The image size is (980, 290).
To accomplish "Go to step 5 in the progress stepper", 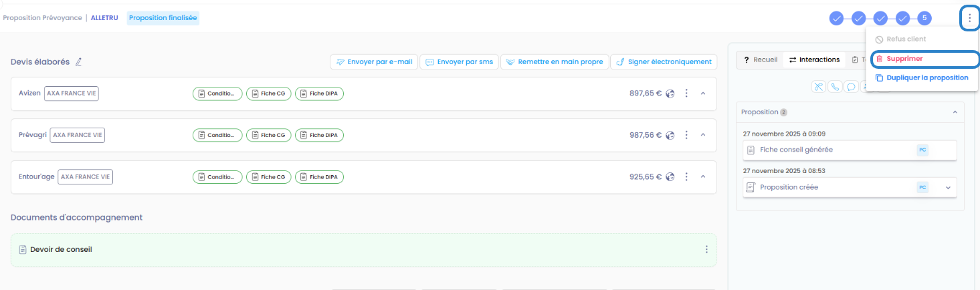I will click(924, 18).
